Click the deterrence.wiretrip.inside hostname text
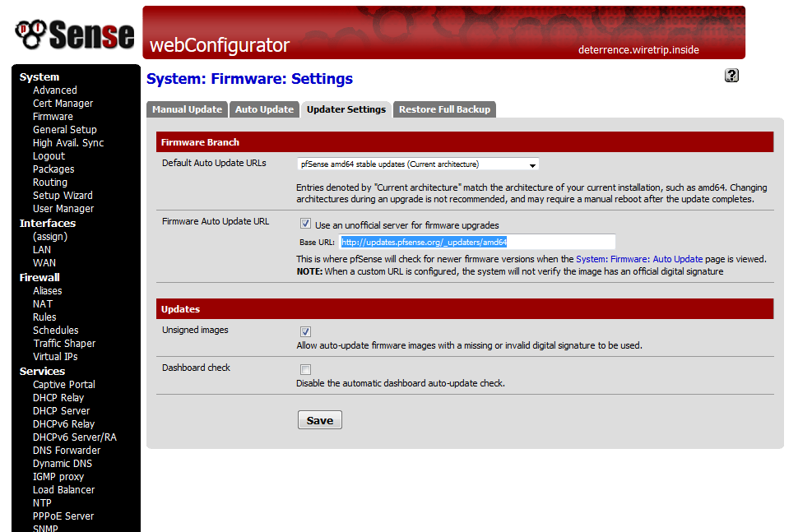 638,49
